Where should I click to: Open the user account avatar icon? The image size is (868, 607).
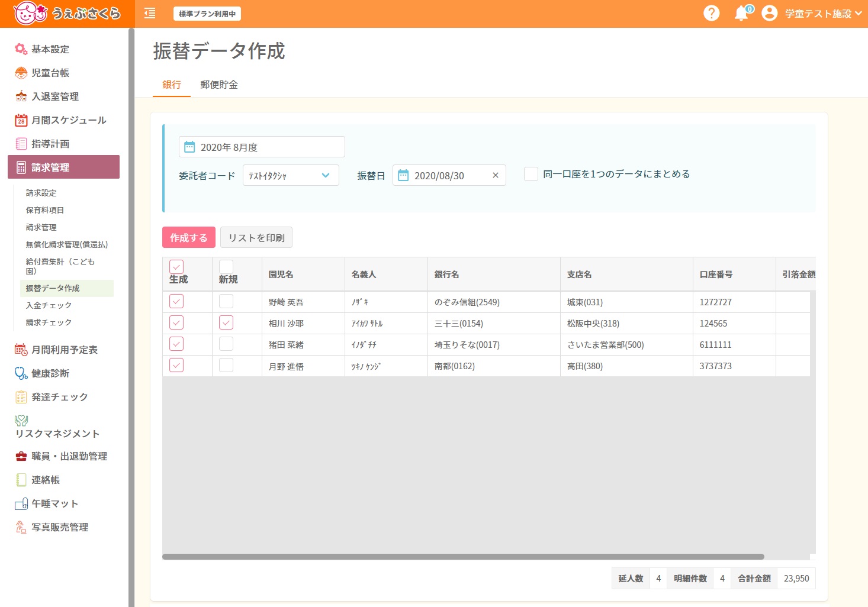coord(769,13)
